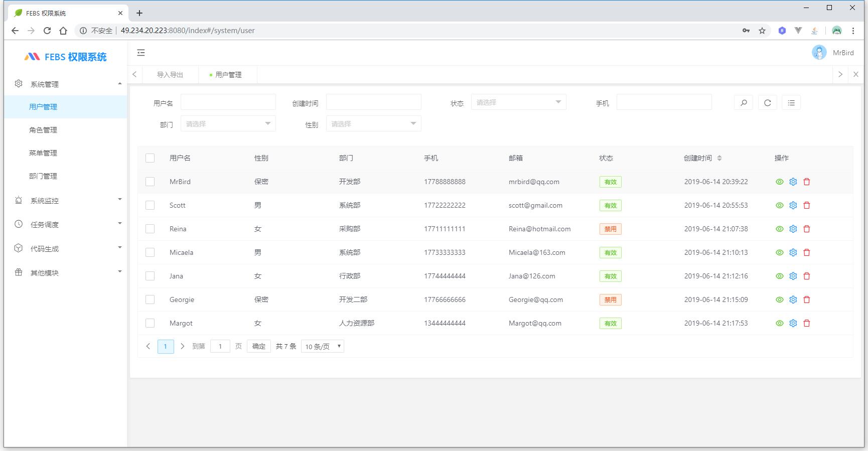868x451 pixels.
Task: Open the 性别 filter dropdown
Action: point(374,123)
